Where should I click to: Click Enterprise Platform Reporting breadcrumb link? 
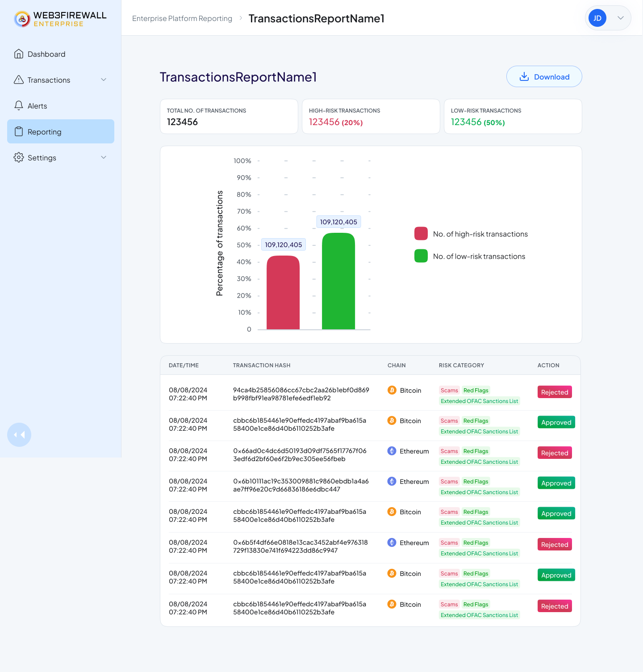pyautogui.click(x=182, y=18)
